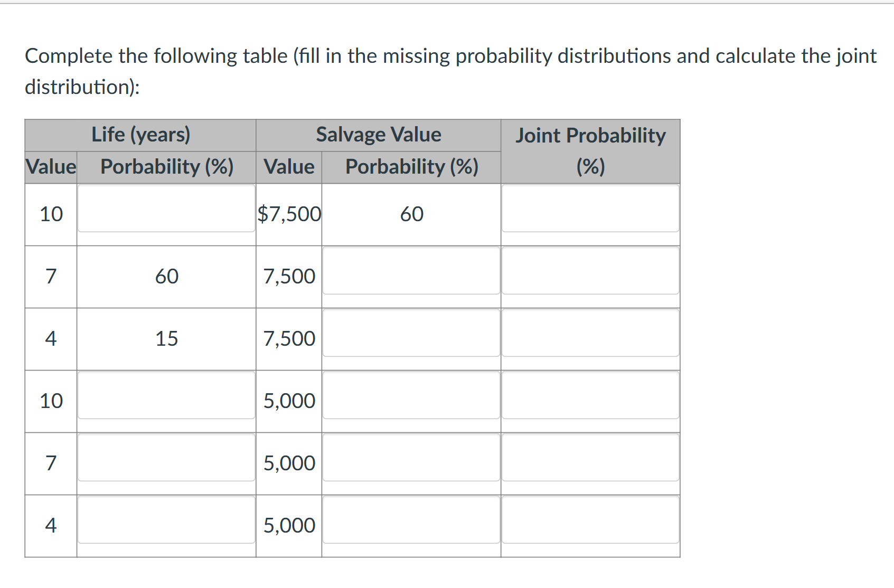Click the Life probability input for the 7-year, 5,000 row
This screenshot has height=588, width=894.
pos(166,458)
